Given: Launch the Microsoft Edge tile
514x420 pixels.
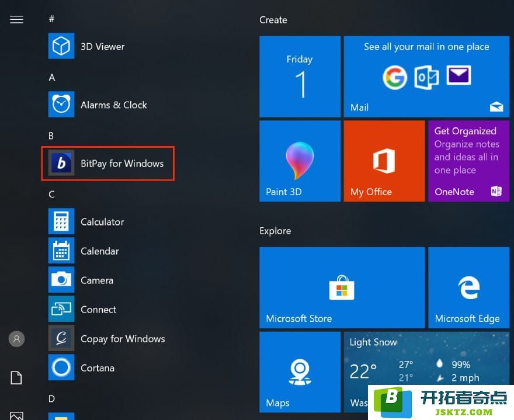Looking at the screenshot, I should 469,287.
